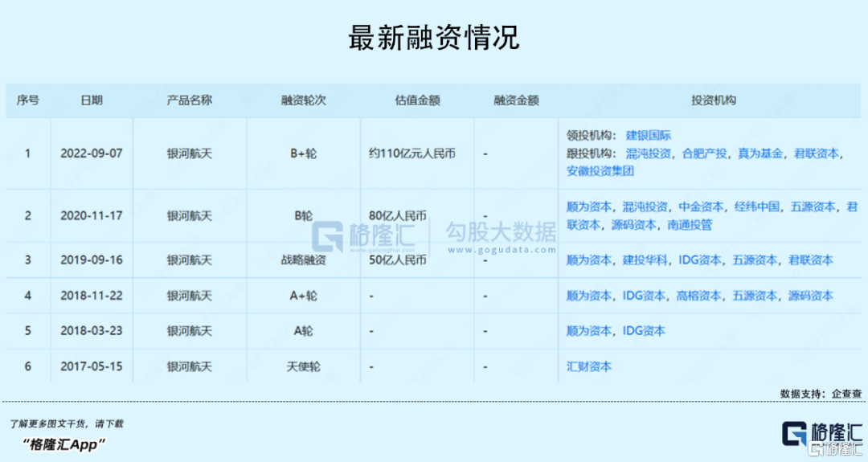The image size is (868, 462).
Task: Click the 融资金额 column header
Action: (516, 100)
